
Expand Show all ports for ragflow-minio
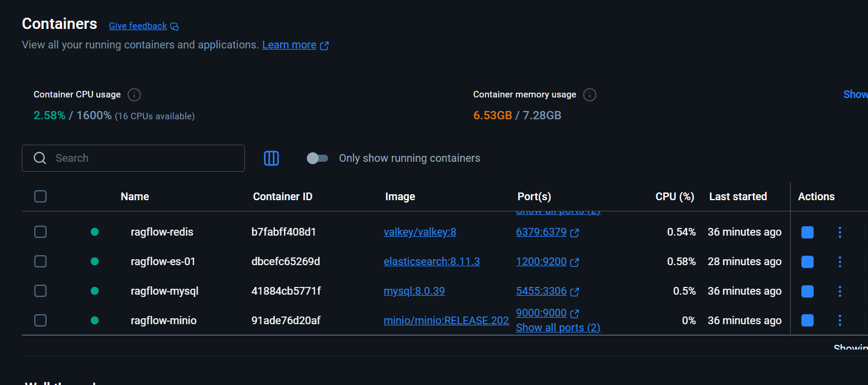pos(558,328)
